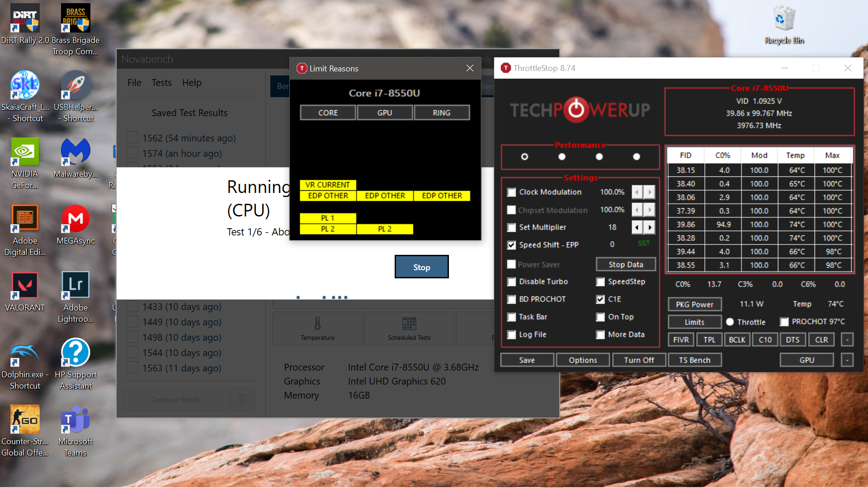The width and height of the screenshot is (868, 488).
Task: Open ThrottleStop Options
Action: (x=583, y=360)
